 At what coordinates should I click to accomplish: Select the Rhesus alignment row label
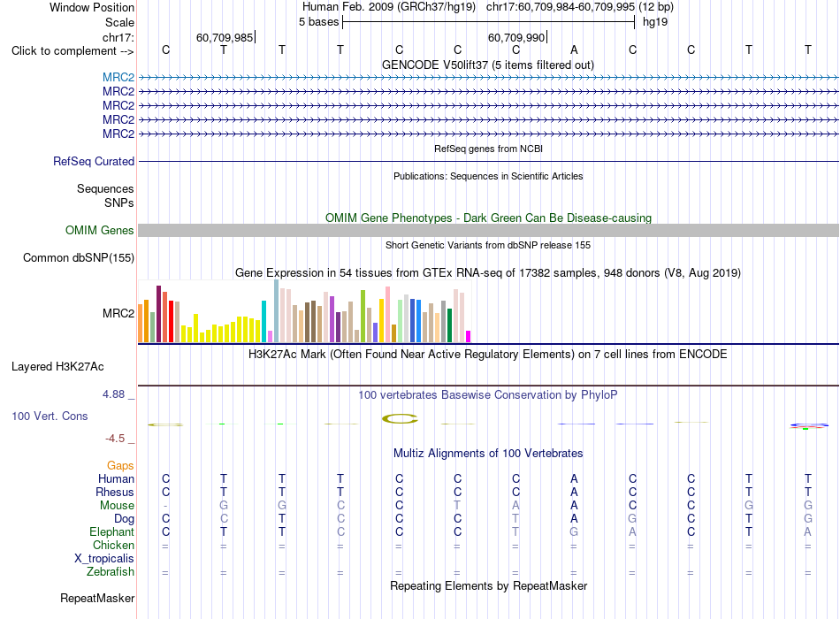click(115, 492)
